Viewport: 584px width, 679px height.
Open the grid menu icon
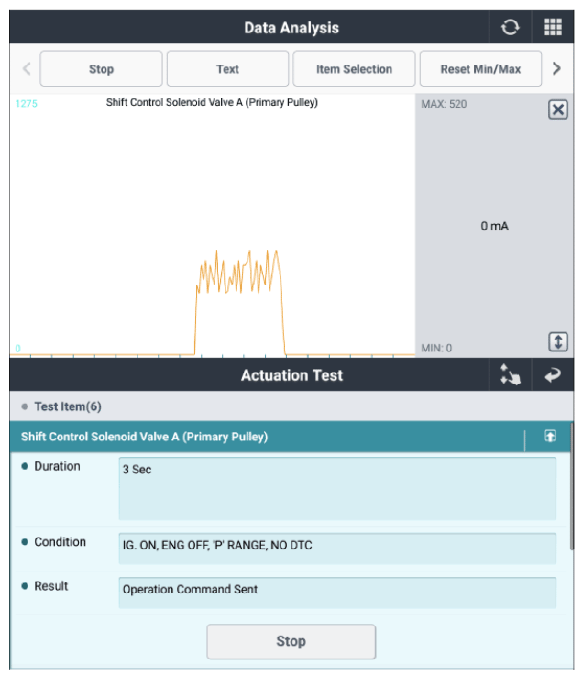[553, 27]
